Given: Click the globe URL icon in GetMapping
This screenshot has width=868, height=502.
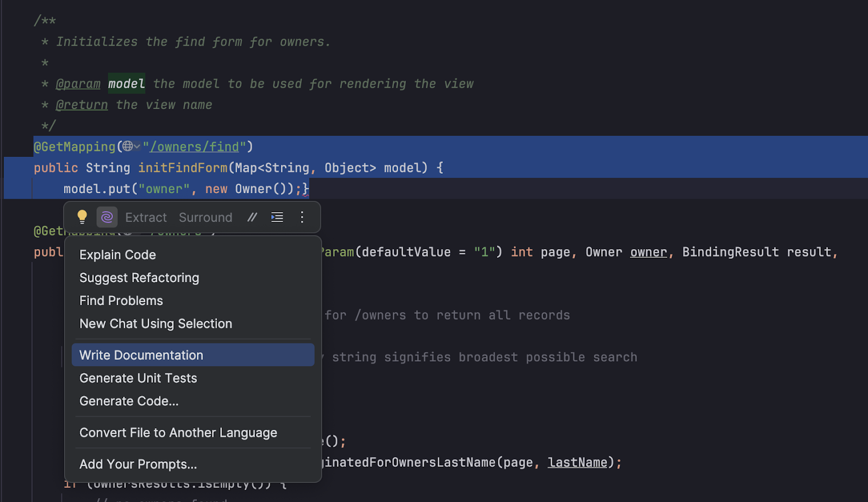Looking at the screenshot, I should pos(127,146).
